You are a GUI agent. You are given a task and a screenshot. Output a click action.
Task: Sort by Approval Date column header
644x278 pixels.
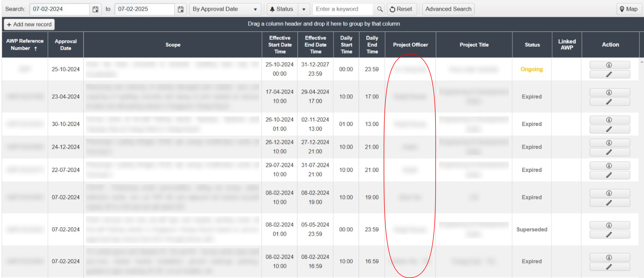pyautogui.click(x=66, y=45)
